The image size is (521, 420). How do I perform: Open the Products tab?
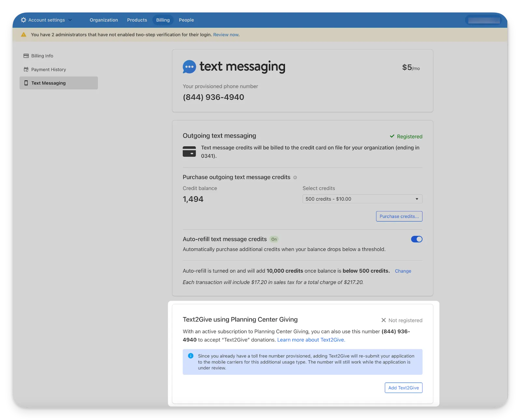137,20
